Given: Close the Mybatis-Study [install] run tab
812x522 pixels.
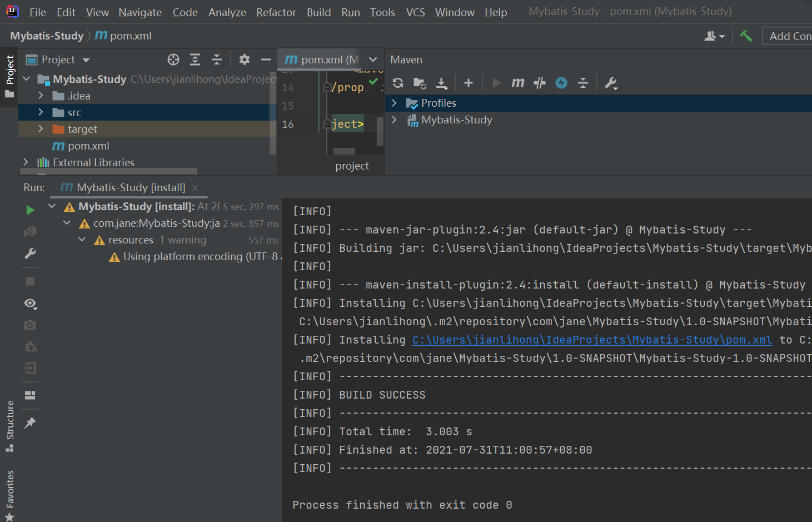Looking at the screenshot, I should (195, 188).
